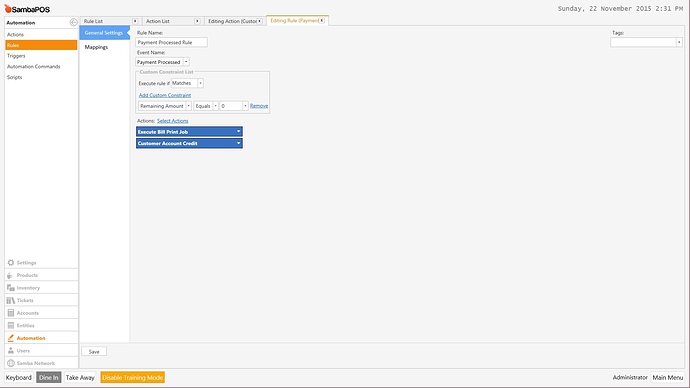
Task: Click the Keyboard button
Action: pos(18,377)
